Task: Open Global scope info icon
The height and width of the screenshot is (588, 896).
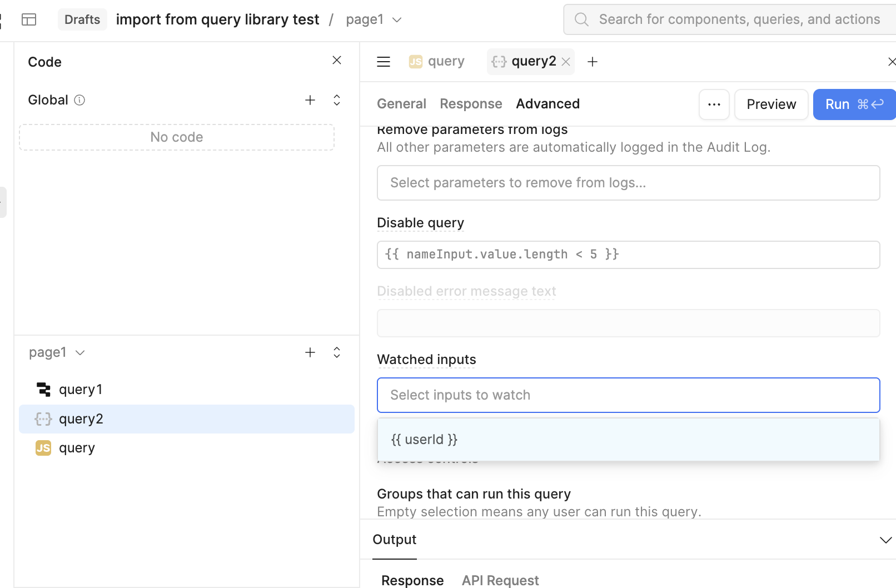Action: click(x=79, y=100)
